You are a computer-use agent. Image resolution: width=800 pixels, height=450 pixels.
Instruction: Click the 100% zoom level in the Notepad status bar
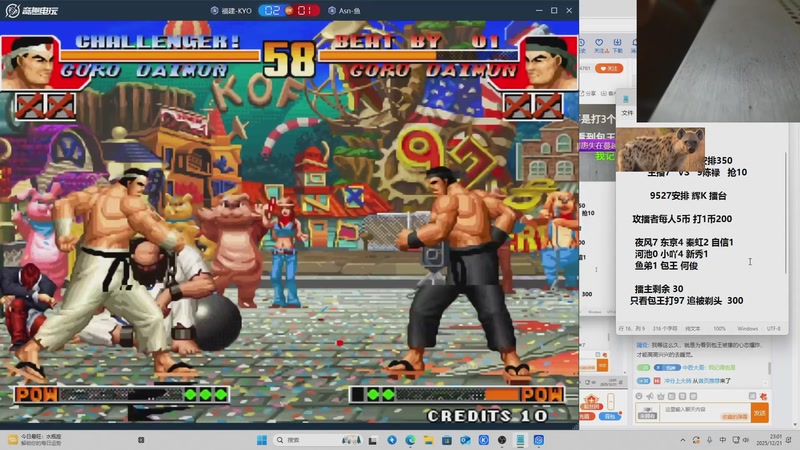pos(719,329)
